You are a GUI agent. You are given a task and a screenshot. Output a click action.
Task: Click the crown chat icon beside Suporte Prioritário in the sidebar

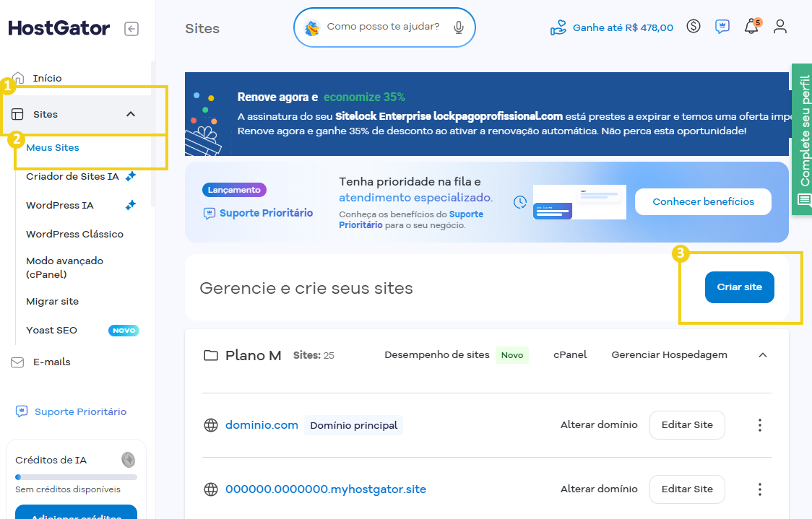21,412
